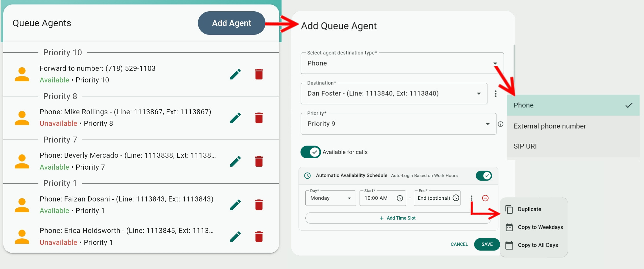Open Priority dropdown showing Priority 9
The image size is (644, 269).
click(398, 124)
